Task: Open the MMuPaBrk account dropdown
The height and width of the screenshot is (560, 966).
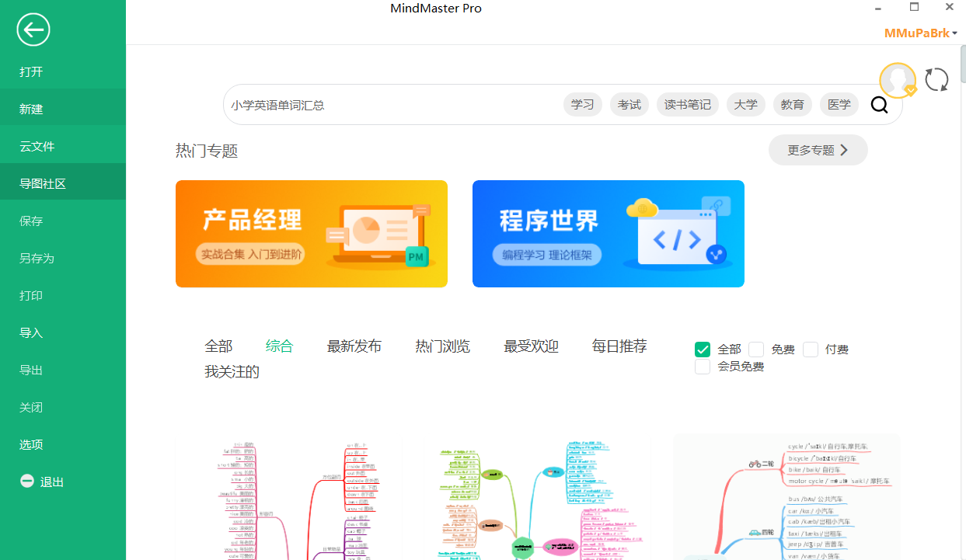Action: click(920, 33)
